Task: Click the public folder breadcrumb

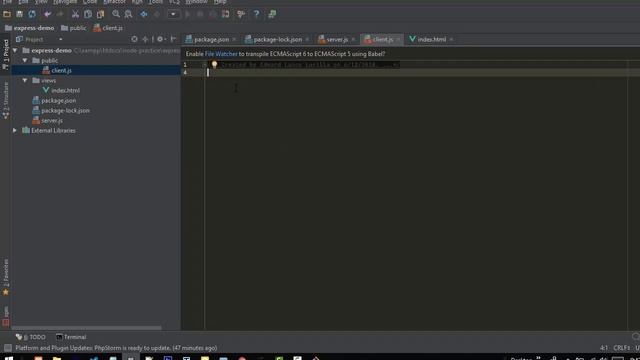Action: [x=74, y=28]
